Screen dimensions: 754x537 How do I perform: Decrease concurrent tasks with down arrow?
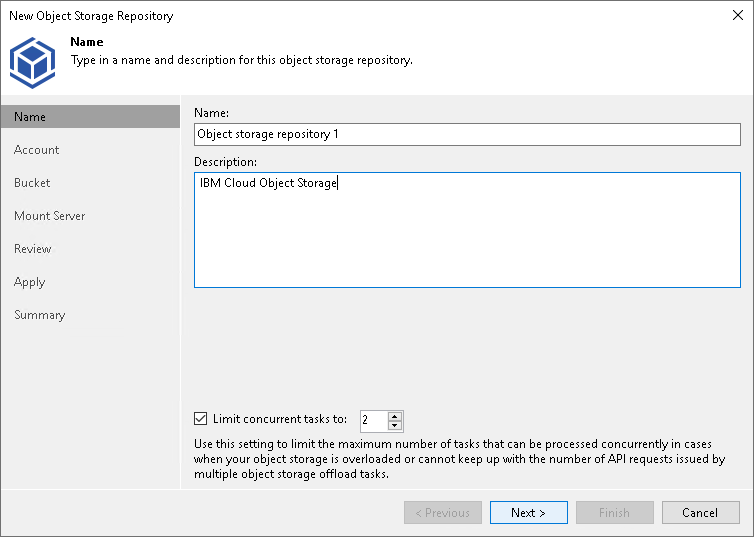(x=395, y=425)
